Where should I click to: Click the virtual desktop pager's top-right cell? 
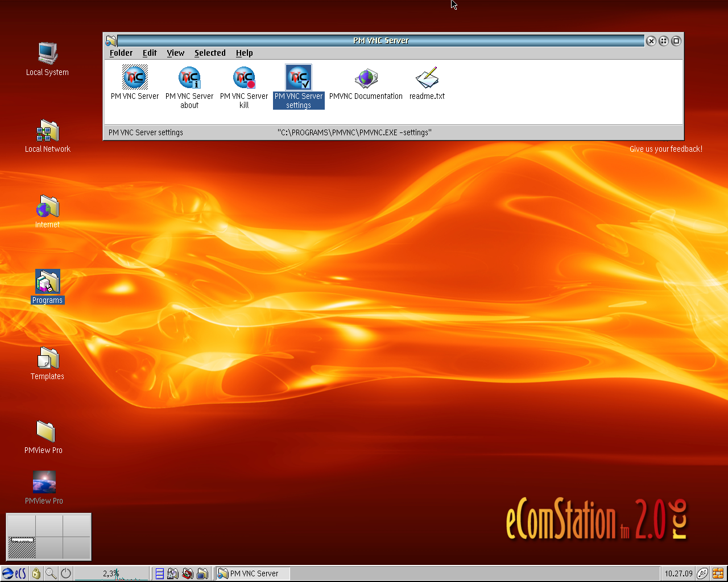(x=77, y=526)
